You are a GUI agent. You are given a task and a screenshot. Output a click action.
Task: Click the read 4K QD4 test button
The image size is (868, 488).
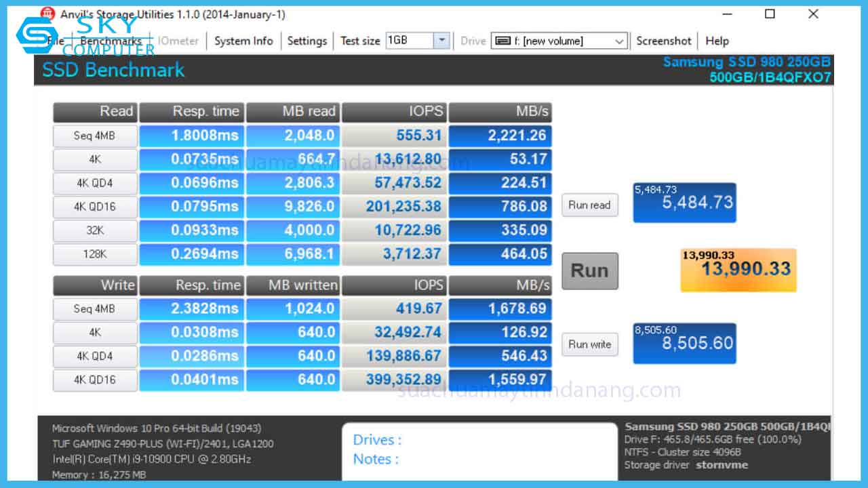(x=95, y=183)
